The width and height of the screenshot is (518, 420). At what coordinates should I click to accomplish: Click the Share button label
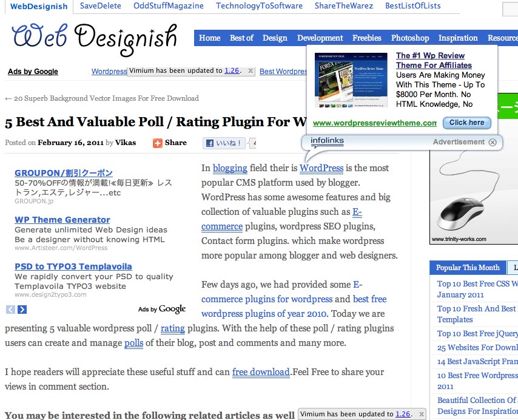176,143
